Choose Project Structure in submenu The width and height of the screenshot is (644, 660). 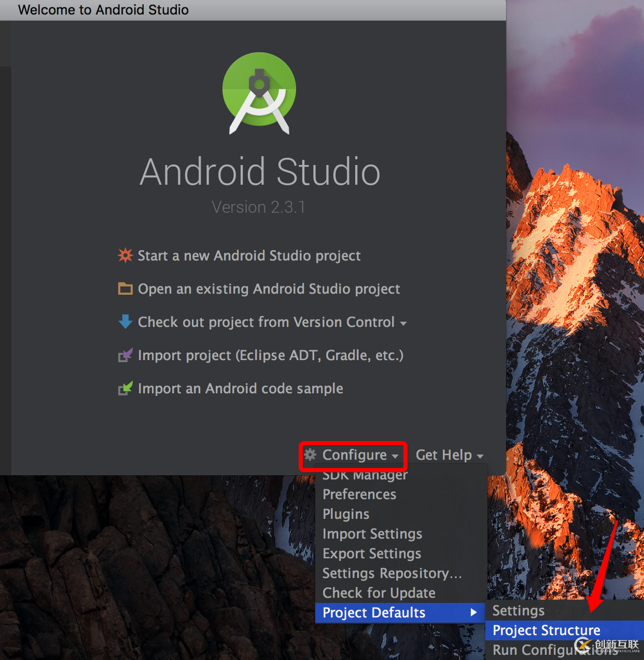[x=565, y=630]
